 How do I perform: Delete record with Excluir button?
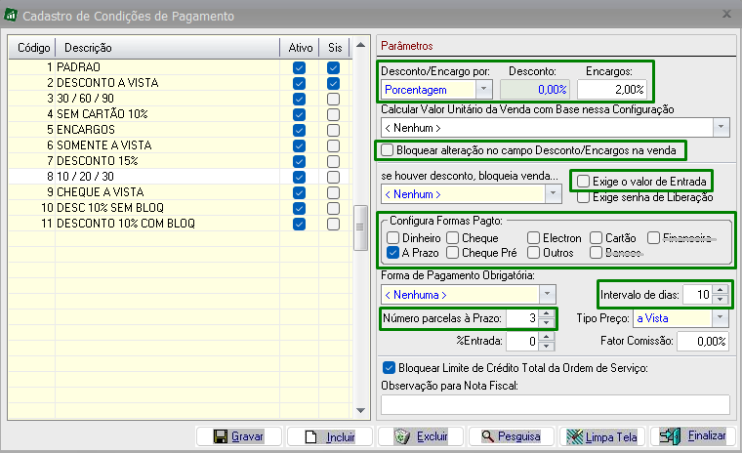(421, 436)
